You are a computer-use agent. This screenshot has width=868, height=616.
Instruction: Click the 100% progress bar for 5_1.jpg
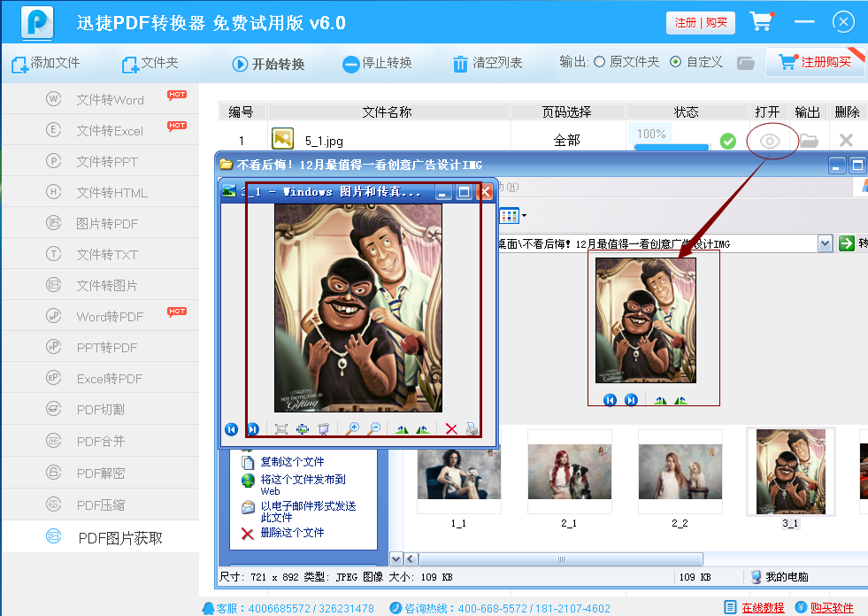click(671, 147)
